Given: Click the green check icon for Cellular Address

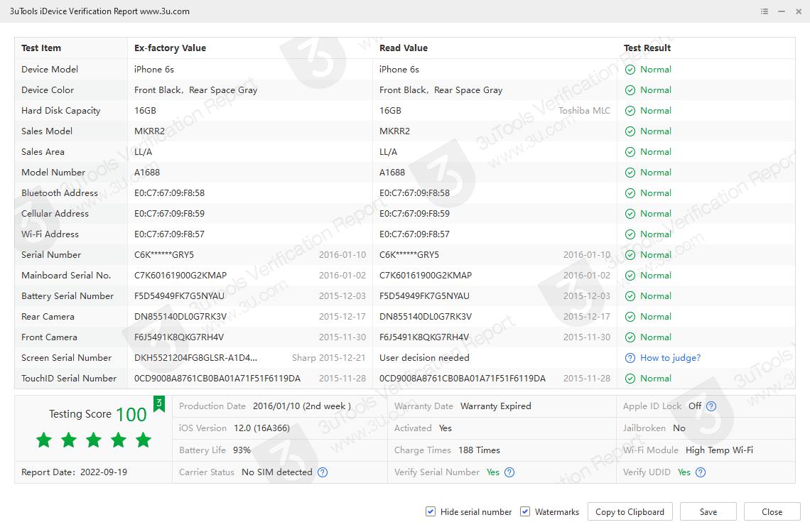Looking at the screenshot, I should pos(630,214).
